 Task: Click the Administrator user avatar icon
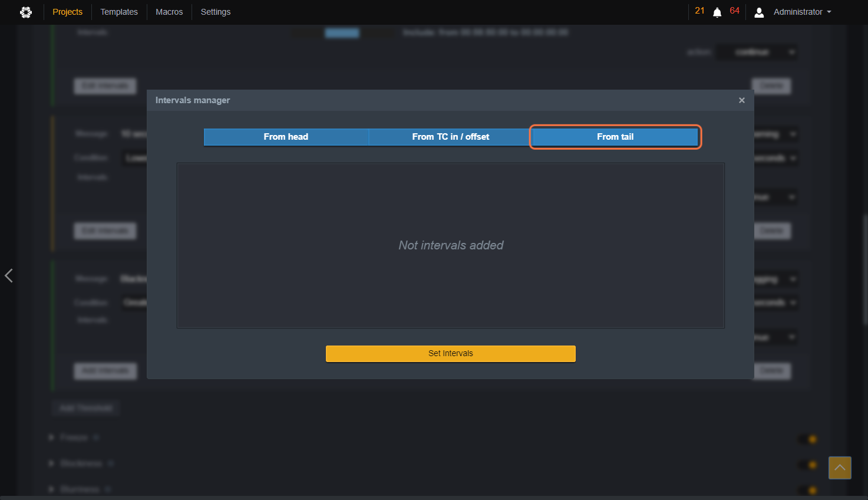pyautogui.click(x=759, y=12)
